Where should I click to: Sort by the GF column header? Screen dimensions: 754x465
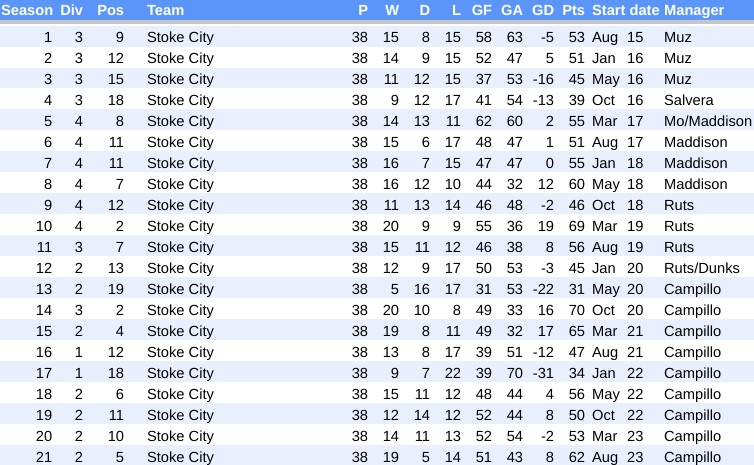482,10
